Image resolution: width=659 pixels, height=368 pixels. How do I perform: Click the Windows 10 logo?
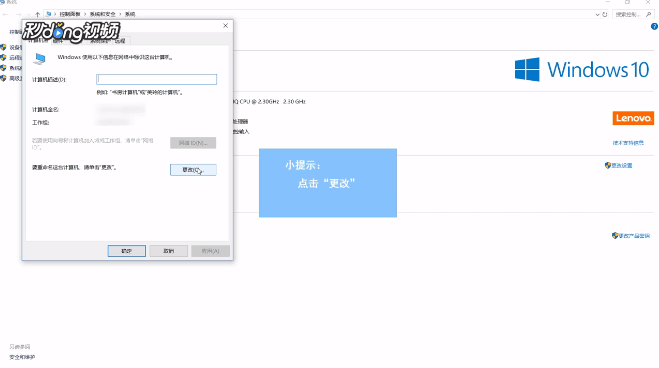[x=582, y=70]
